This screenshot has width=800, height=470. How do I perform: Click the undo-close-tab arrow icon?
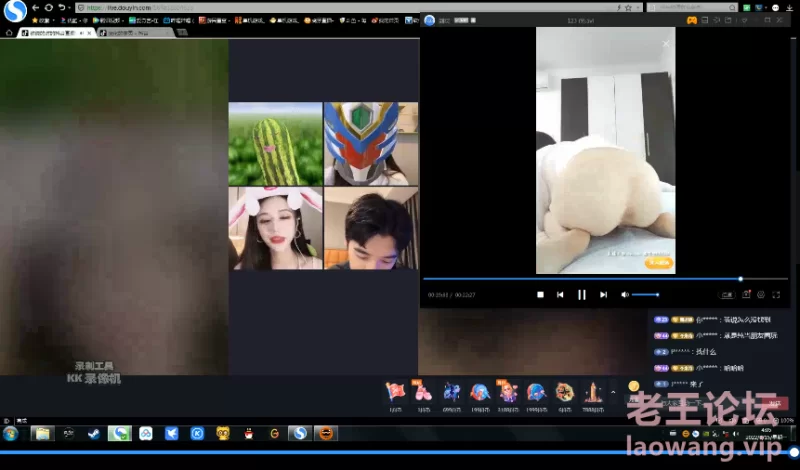(x=62, y=8)
